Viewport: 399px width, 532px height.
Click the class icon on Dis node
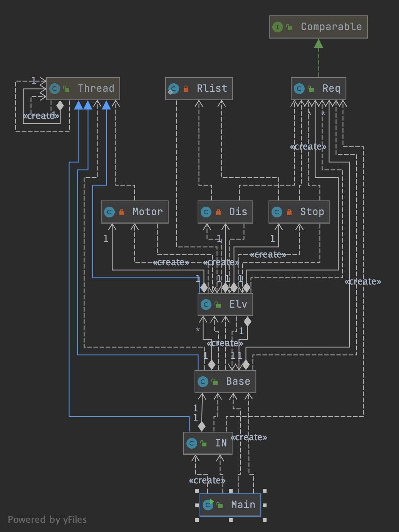point(206,212)
